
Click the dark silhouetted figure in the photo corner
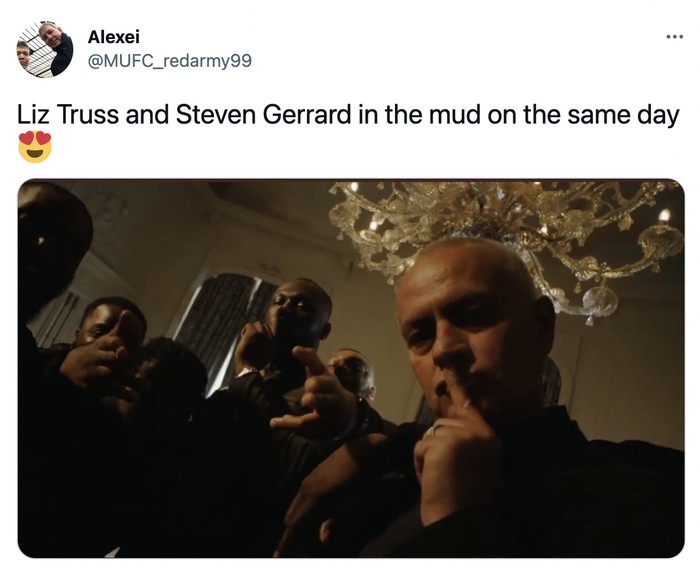(49, 250)
